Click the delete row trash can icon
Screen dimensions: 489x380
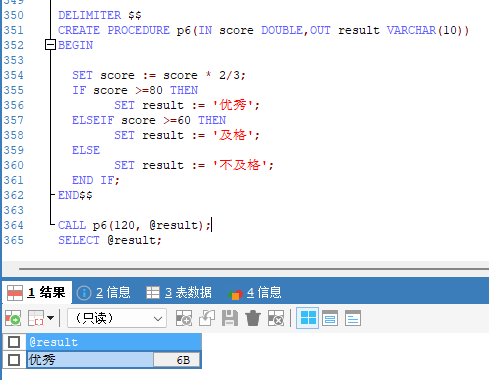coord(253,318)
